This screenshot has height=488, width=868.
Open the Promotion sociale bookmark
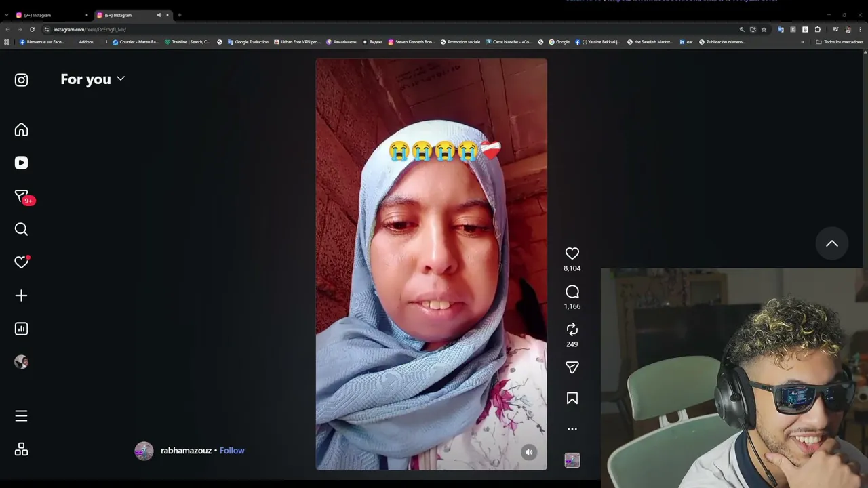[460, 42]
